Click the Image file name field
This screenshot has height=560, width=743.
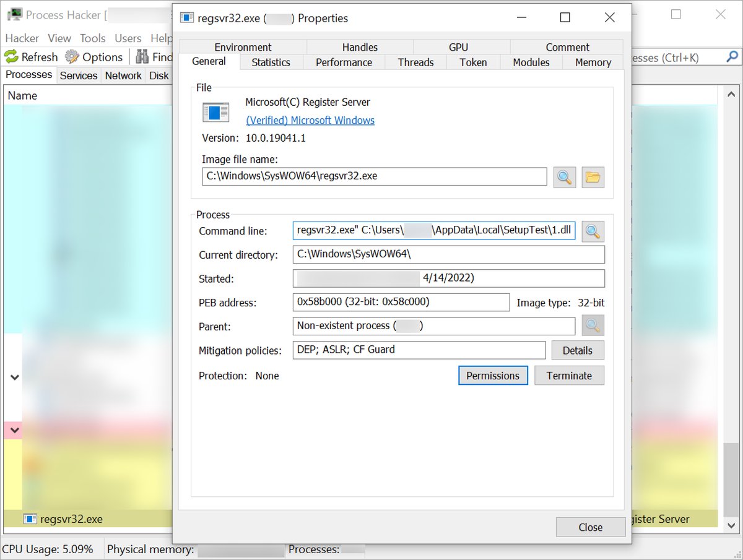pyautogui.click(x=375, y=176)
